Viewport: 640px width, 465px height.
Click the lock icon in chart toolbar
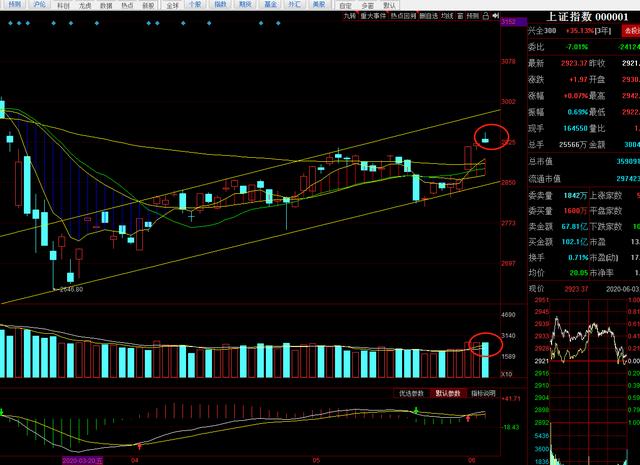[486, 16]
